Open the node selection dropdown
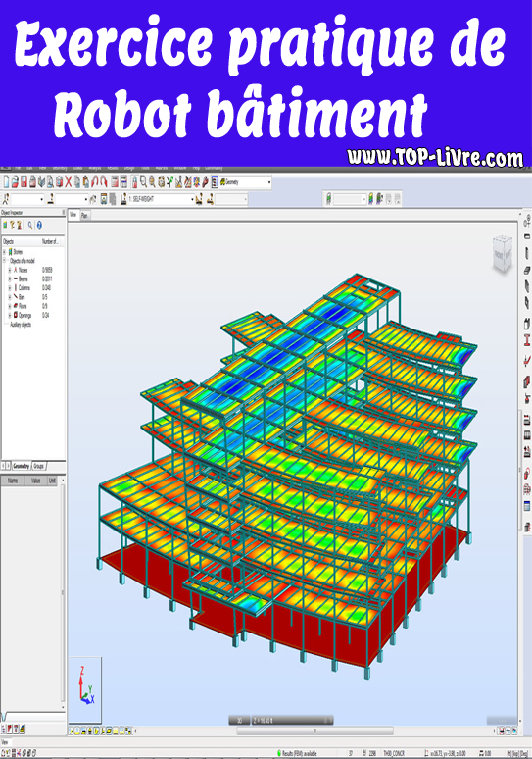Image resolution: width=532 pixels, height=759 pixels. click(x=41, y=199)
